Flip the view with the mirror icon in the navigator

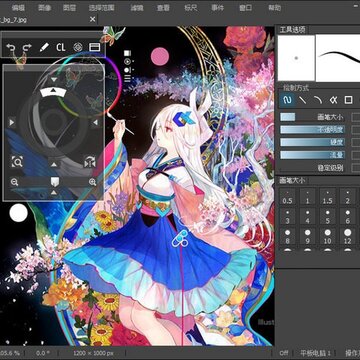point(90,162)
